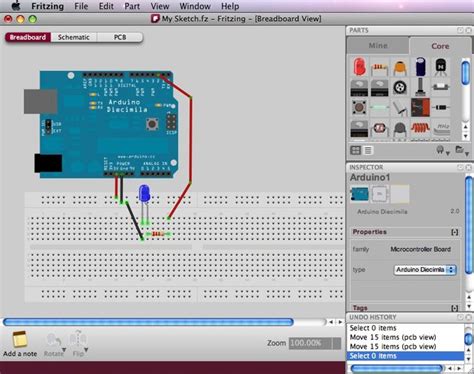Click the canvas scroll right arrow
Image resolution: width=474 pixels, height=374 pixels.
coord(340,322)
